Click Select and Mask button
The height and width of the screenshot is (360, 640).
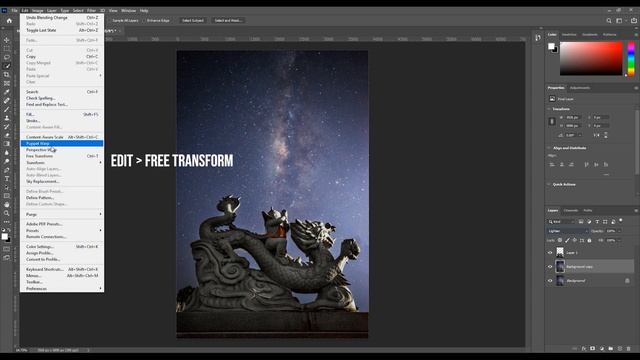(228, 20)
